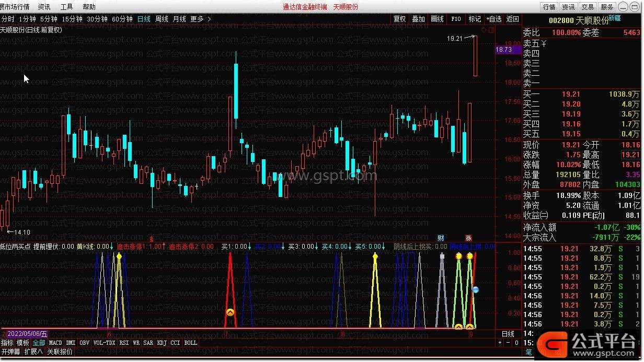Viewport: 644px width, 362px height.
Task: Switch to 分时 chart period
Action: pyautogui.click(x=8, y=19)
